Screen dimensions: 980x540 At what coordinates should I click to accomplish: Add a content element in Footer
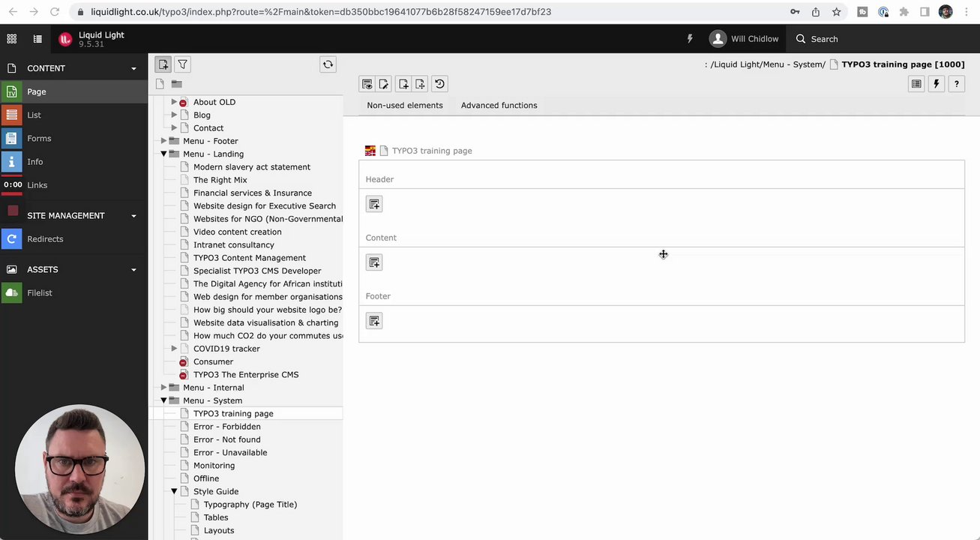point(374,321)
